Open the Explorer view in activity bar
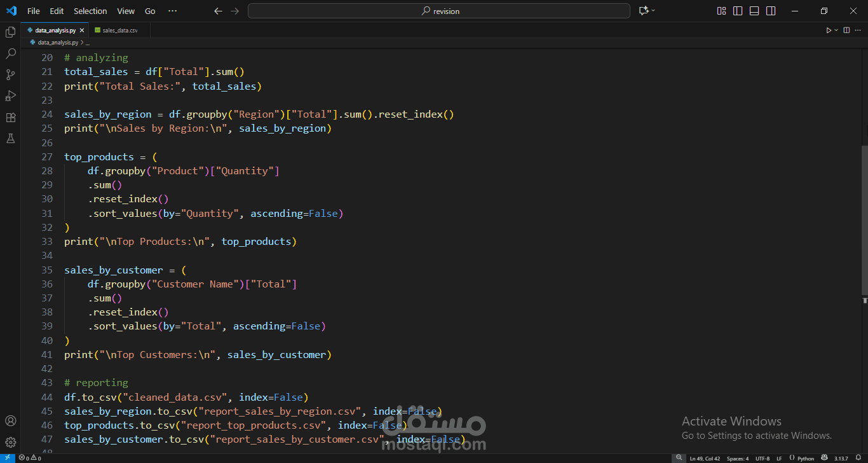Screen dimensions: 868x463 pos(10,32)
